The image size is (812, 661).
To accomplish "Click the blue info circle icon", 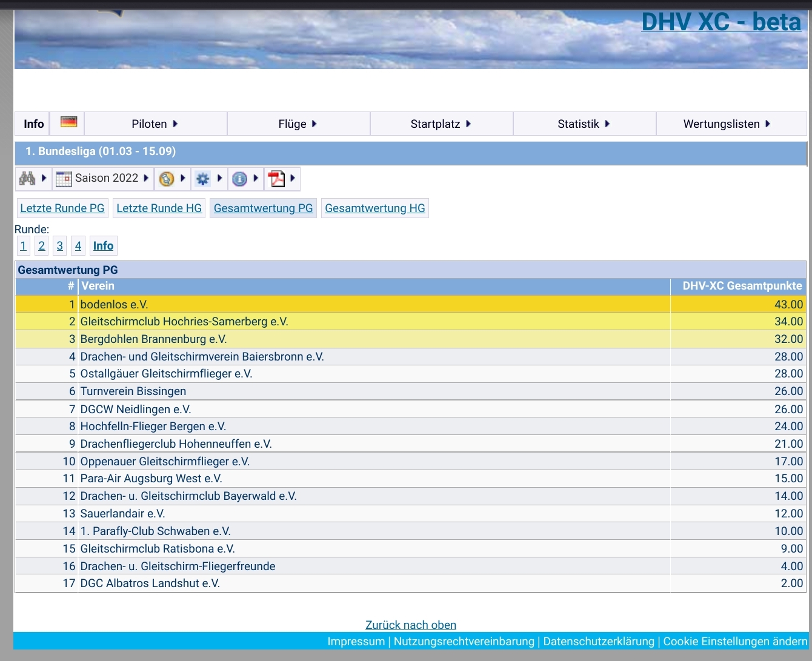I will point(239,179).
